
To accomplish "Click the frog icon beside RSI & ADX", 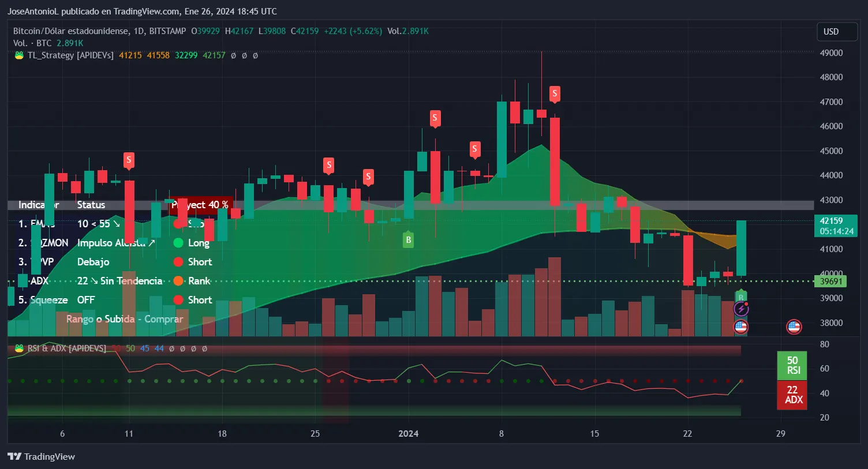I will 19,348.
